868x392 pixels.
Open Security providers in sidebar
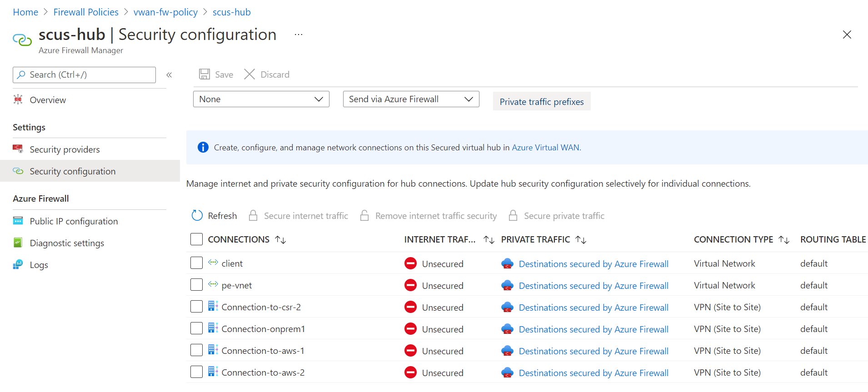pos(65,149)
